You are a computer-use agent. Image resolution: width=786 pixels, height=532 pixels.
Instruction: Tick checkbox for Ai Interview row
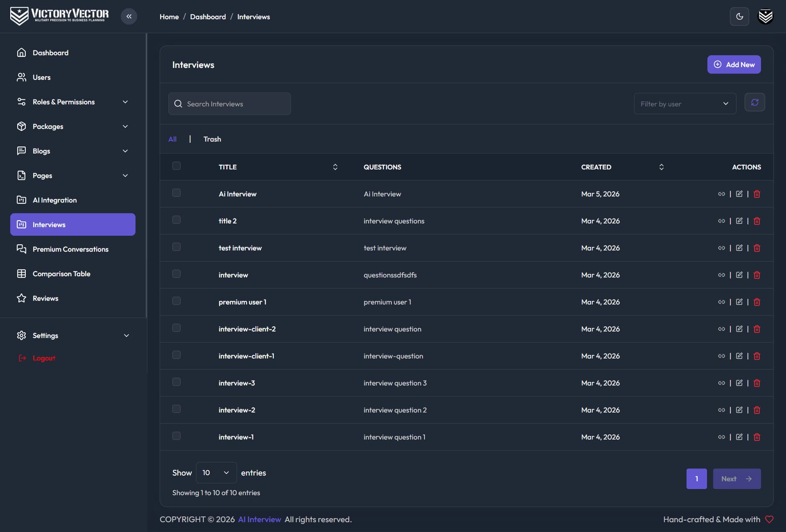(176, 193)
